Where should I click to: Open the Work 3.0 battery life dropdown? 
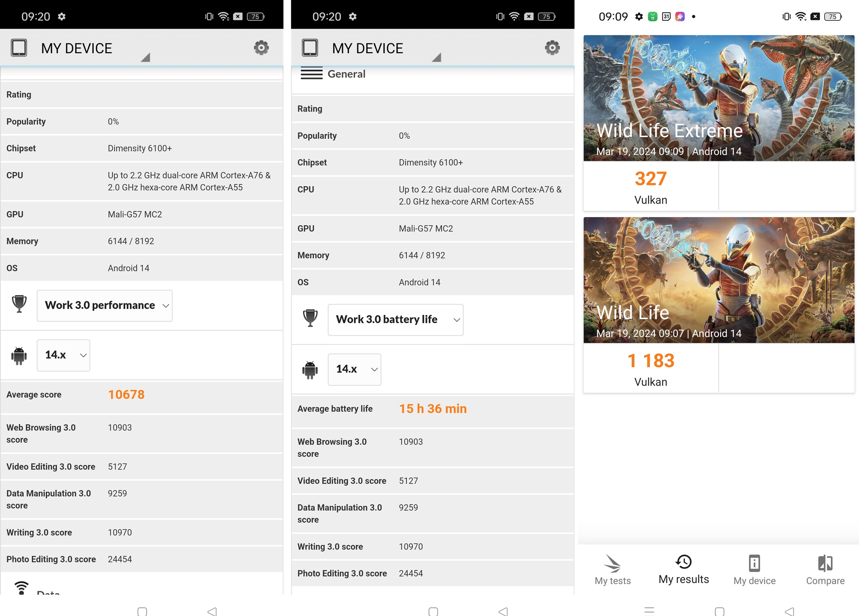click(395, 319)
